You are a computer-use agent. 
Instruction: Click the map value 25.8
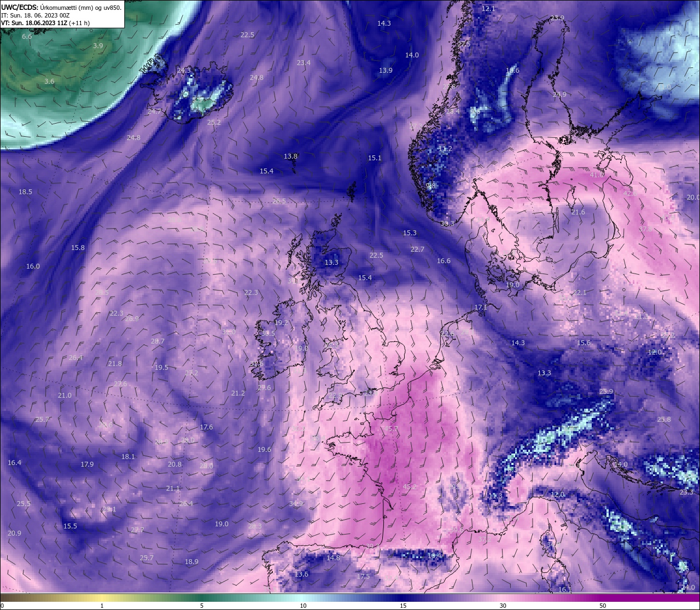coord(663,420)
